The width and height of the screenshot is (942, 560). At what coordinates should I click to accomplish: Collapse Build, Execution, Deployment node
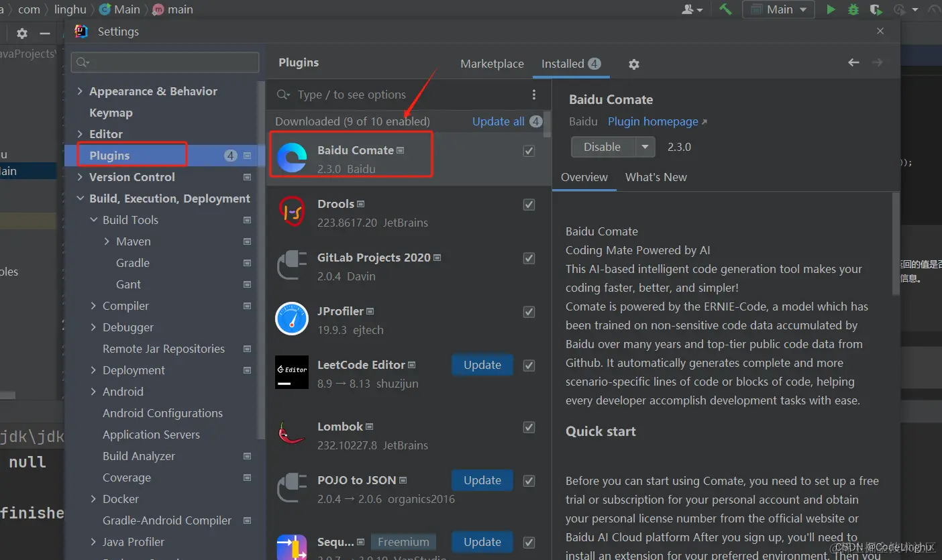point(81,199)
